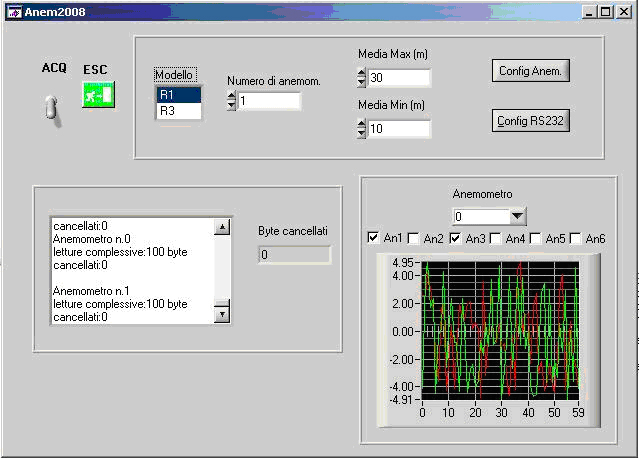This screenshot has width=639, height=458.
Task: Close the Anem2008 window
Action: coord(624,12)
